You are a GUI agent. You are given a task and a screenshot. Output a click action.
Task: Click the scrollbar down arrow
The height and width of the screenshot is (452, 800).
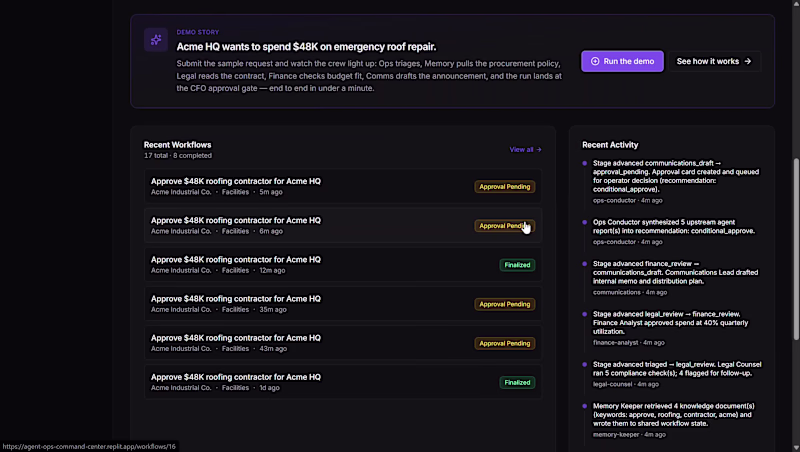tap(795, 447)
